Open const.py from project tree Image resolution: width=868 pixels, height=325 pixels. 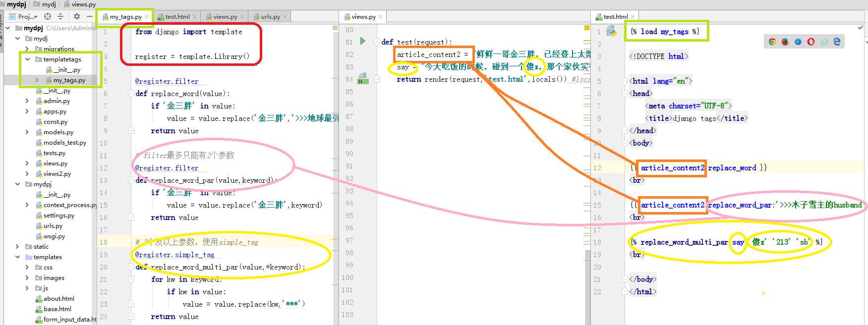coord(52,121)
